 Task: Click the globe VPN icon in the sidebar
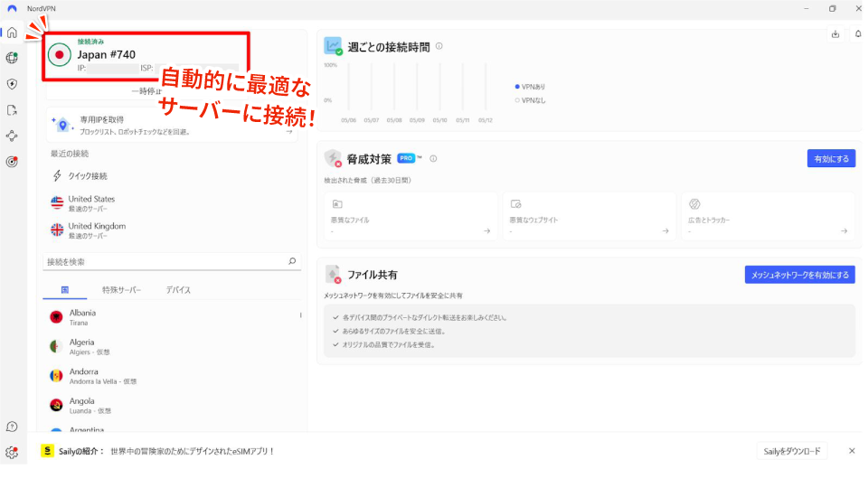(12, 58)
